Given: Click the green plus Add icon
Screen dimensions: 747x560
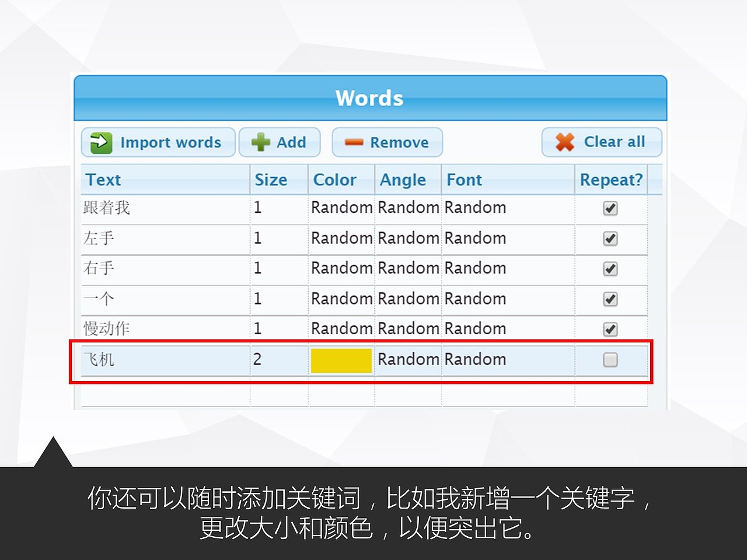Looking at the screenshot, I should coord(260,142).
